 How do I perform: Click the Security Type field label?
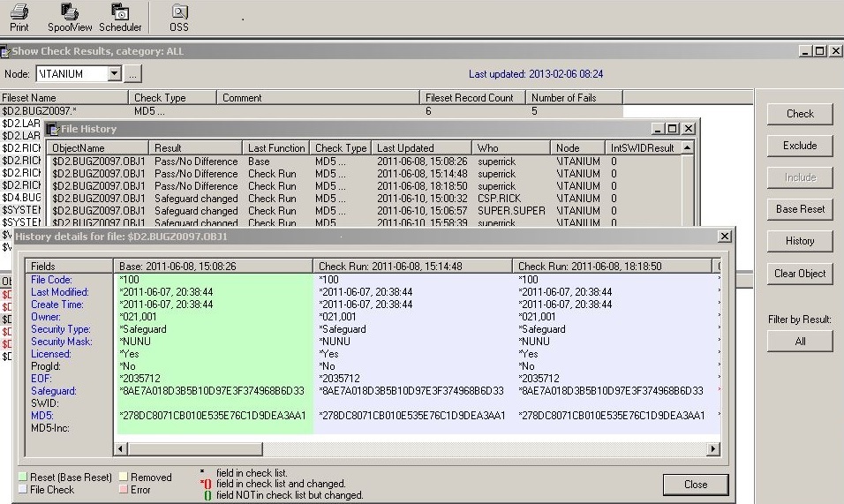point(61,329)
